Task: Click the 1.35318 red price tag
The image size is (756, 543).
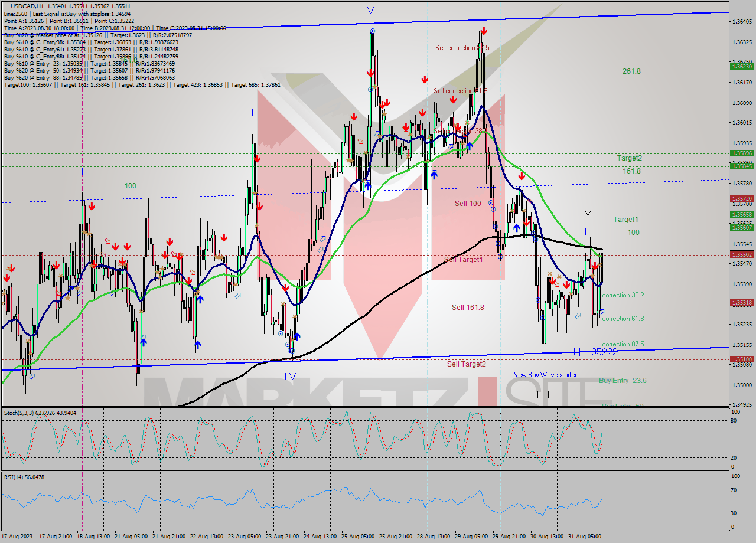Action: tap(741, 303)
